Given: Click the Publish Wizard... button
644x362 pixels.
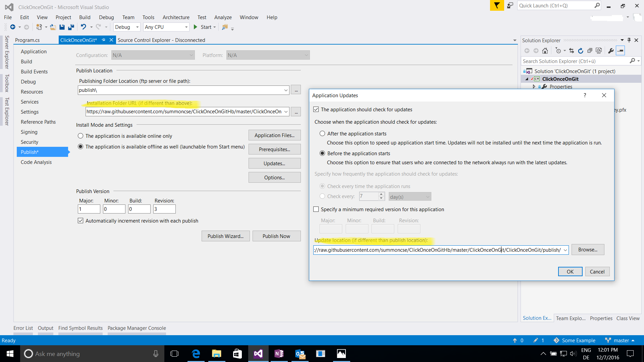Looking at the screenshot, I should coord(225,236).
